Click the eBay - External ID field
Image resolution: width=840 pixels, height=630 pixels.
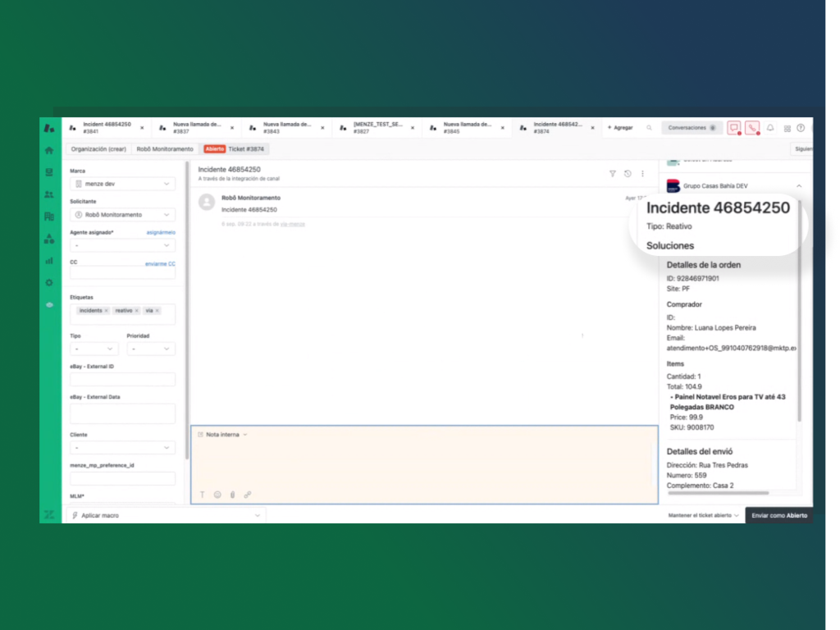coord(122,379)
